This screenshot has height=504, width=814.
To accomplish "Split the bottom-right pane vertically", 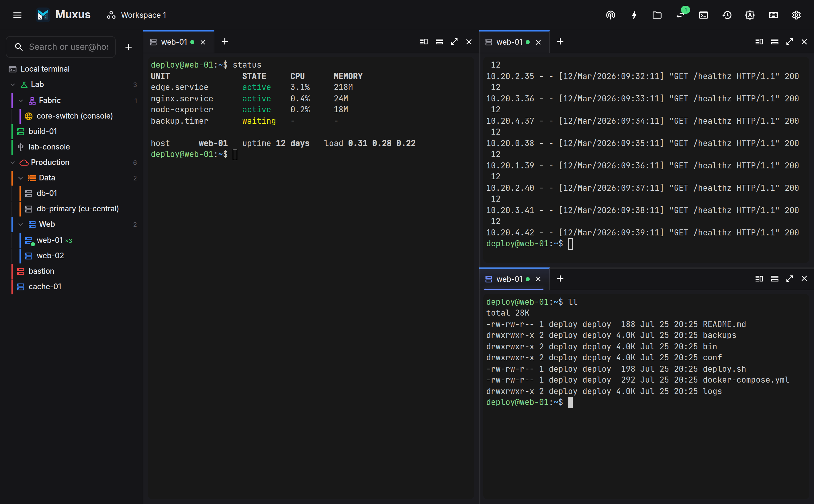I will (x=759, y=279).
